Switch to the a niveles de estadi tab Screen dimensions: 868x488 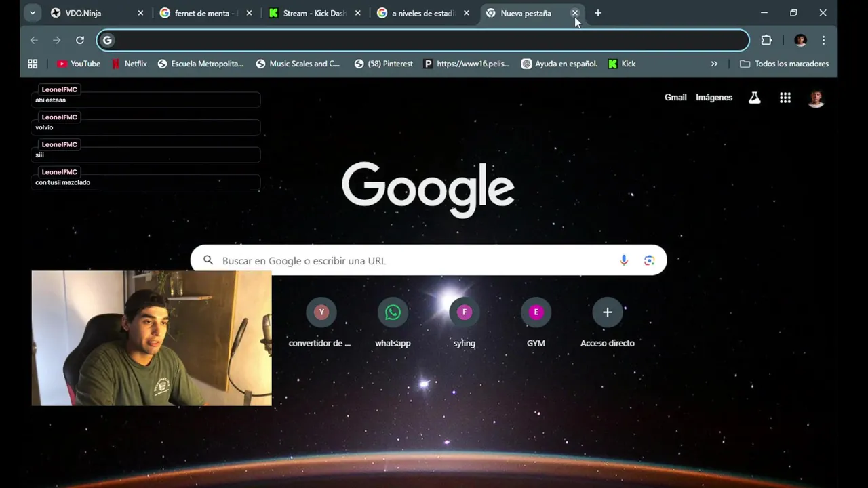[422, 13]
